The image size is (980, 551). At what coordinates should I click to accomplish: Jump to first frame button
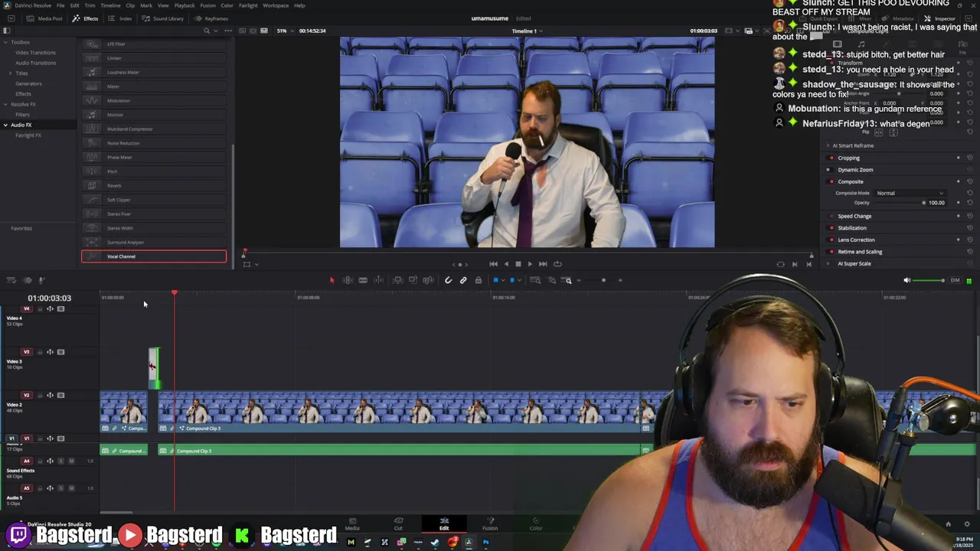click(493, 264)
